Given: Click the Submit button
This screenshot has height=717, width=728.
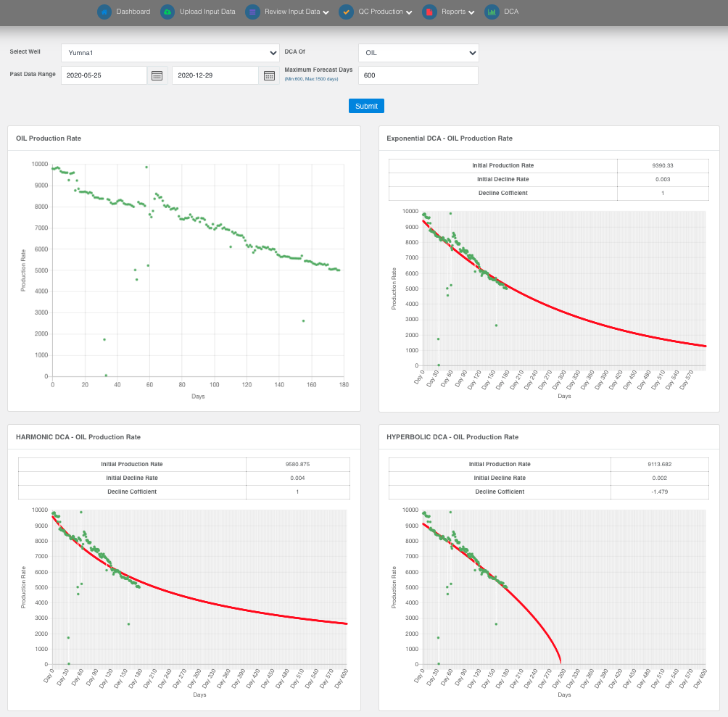Looking at the screenshot, I should pyautogui.click(x=366, y=106).
